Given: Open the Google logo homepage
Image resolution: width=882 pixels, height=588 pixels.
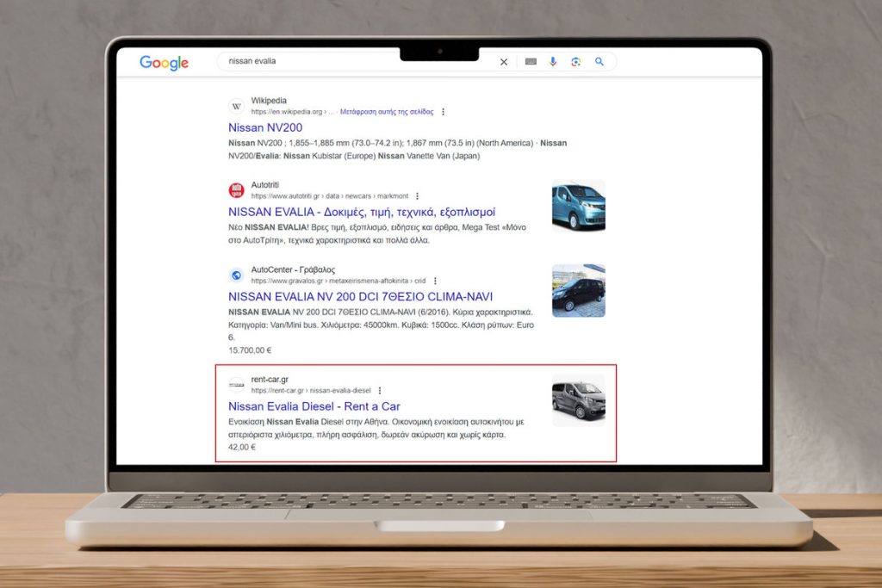Looking at the screenshot, I should pos(164,62).
